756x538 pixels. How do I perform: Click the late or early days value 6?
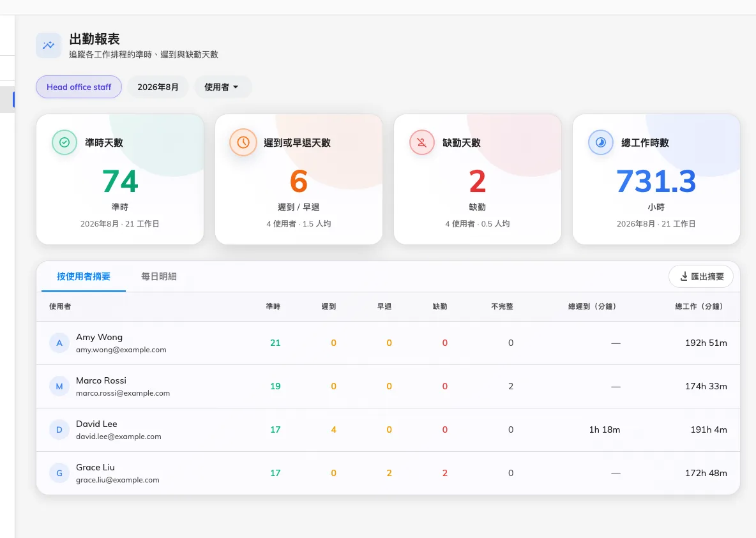click(299, 182)
